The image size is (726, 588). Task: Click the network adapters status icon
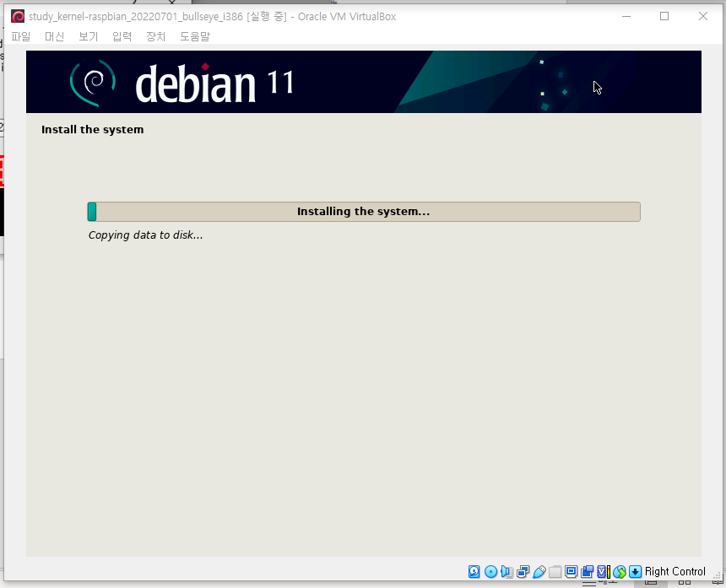point(523,572)
